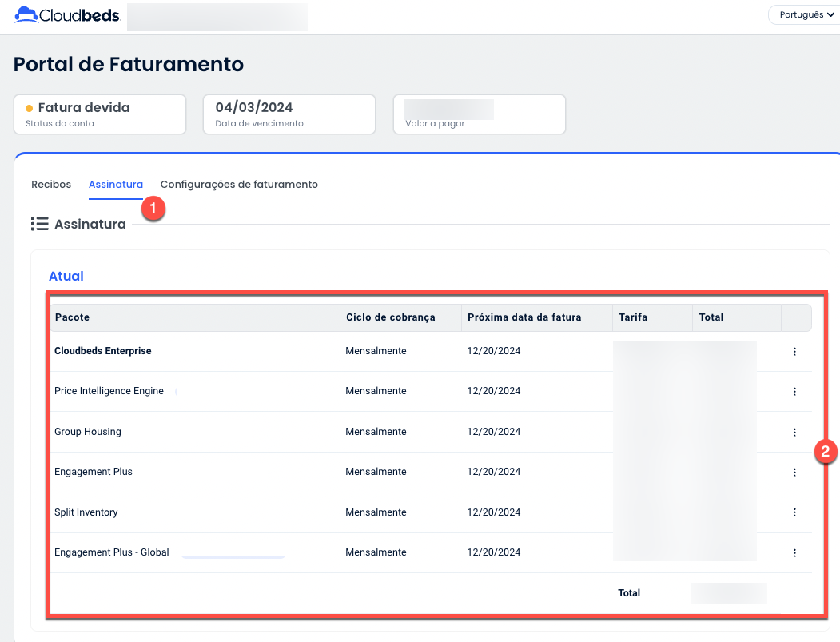Click the Valor a pagar card
Viewport: 840px width, 642px height.
[x=479, y=114]
